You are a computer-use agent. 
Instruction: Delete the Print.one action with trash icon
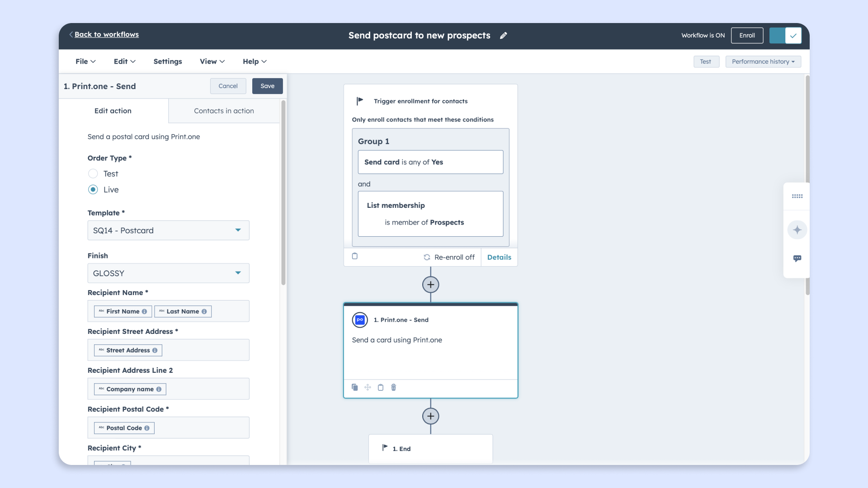pos(393,387)
